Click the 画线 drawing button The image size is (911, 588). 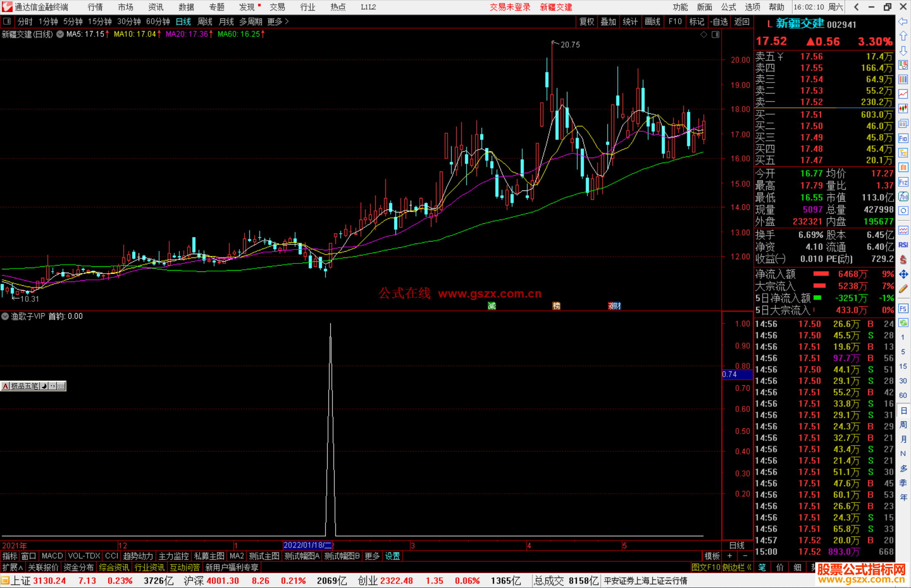[652, 21]
